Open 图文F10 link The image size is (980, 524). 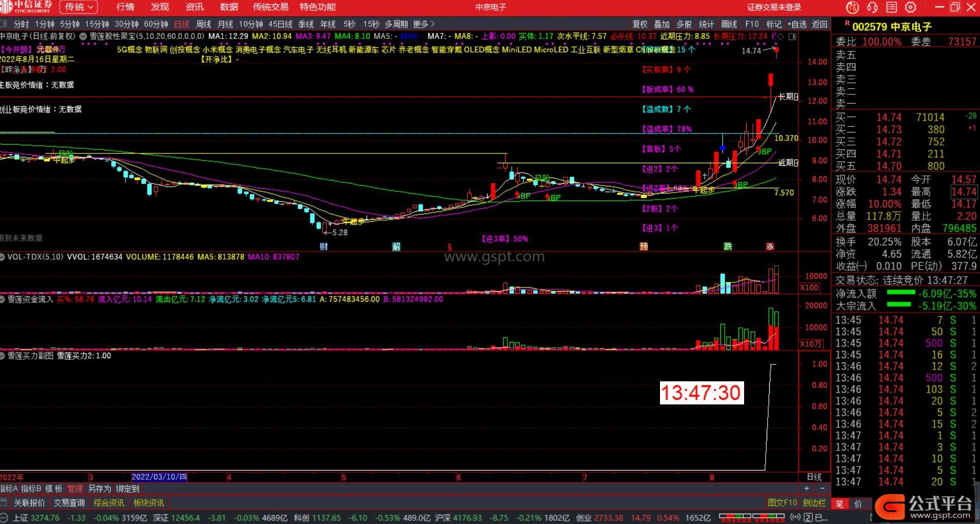tap(783, 503)
